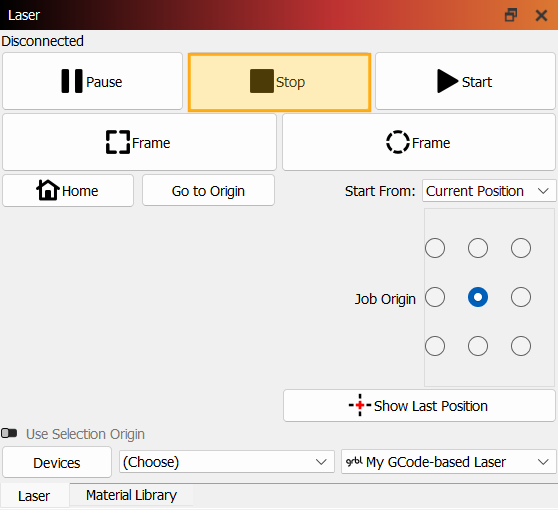Open the Devices settings button
The height and width of the screenshot is (510, 558).
pos(57,463)
